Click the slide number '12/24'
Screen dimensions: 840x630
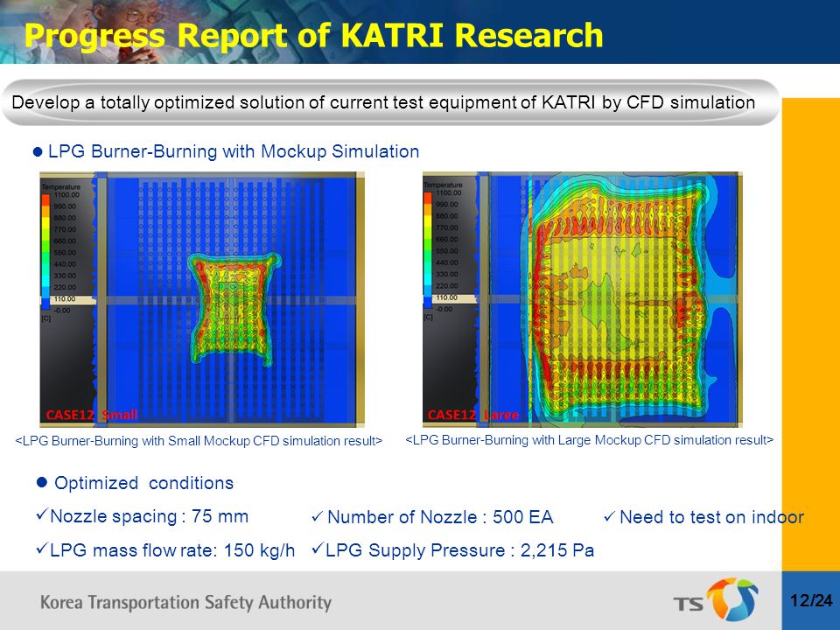812,600
